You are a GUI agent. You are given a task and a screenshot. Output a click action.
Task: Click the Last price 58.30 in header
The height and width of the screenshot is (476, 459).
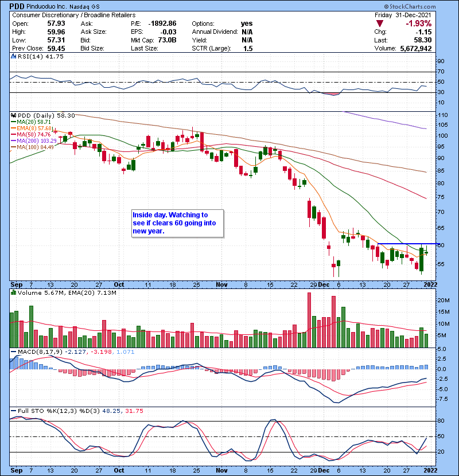tap(422, 40)
